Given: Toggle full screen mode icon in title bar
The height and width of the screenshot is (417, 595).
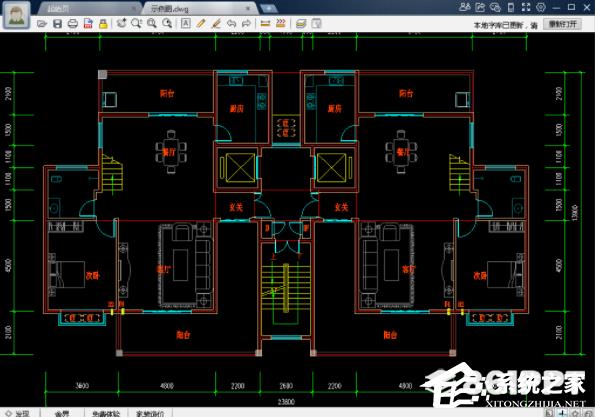Looking at the screenshot, I should (526, 7).
